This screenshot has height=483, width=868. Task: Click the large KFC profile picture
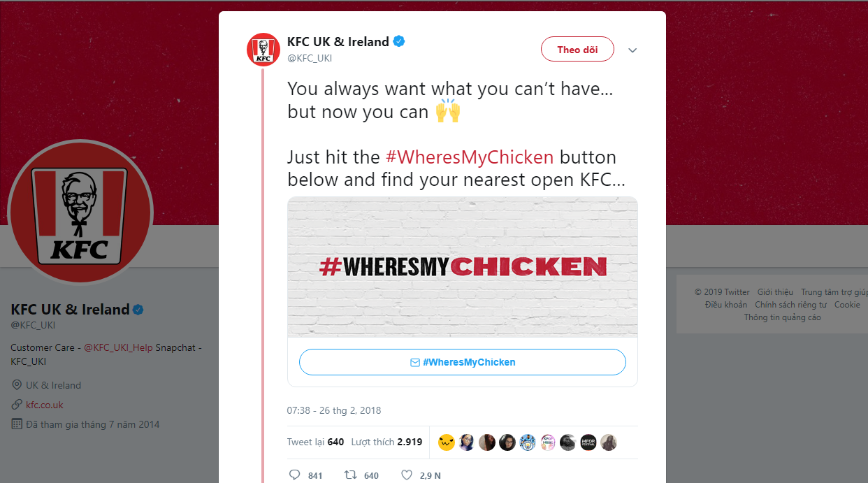point(80,212)
